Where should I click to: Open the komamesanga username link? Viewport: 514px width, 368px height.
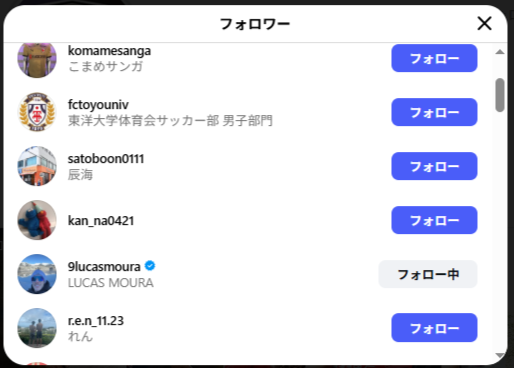click(109, 51)
